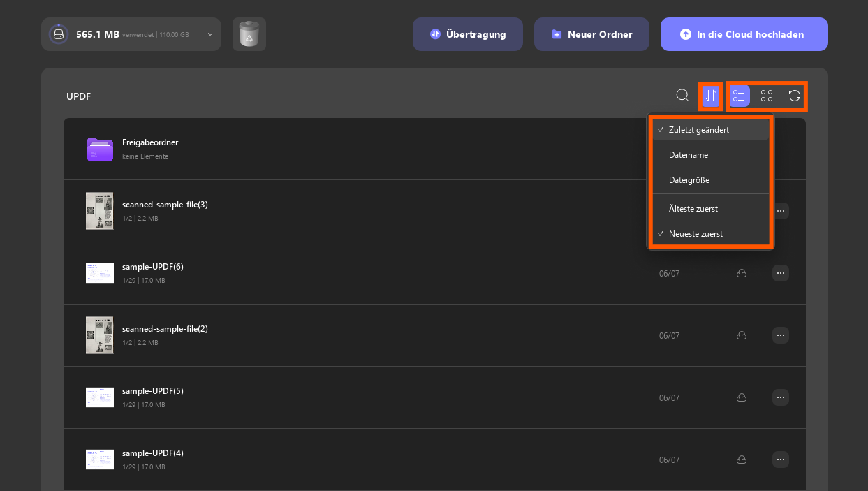Switch to grid view icon

(767, 96)
